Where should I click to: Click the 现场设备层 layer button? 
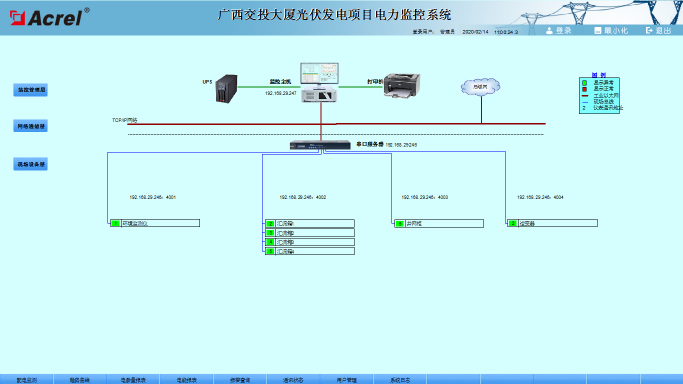(x=30, y=164)
